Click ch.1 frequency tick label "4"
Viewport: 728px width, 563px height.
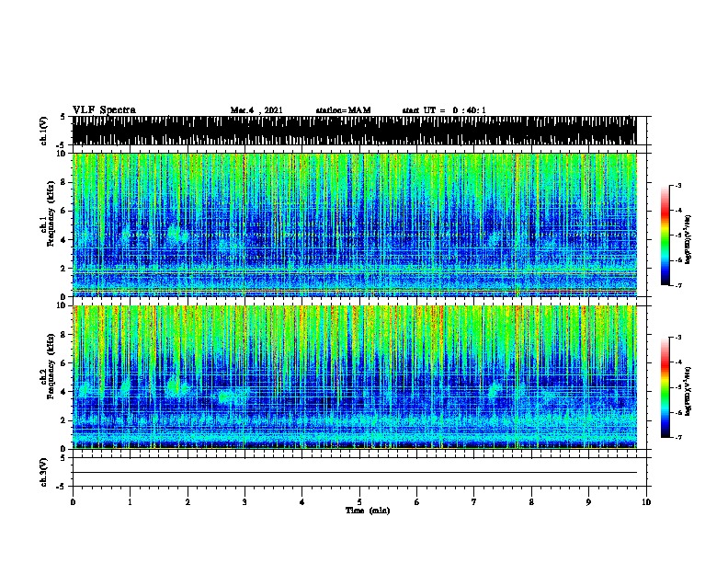pos(63,240)
